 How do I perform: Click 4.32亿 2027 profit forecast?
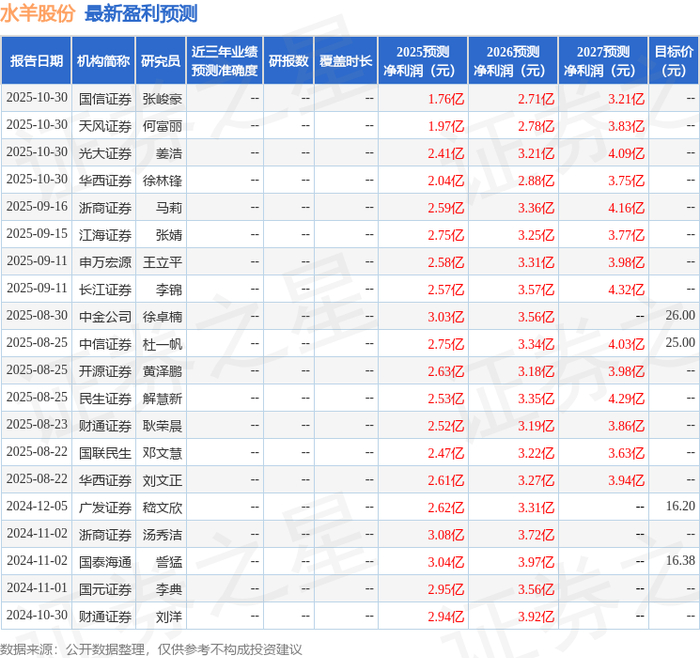coord(626,290)
